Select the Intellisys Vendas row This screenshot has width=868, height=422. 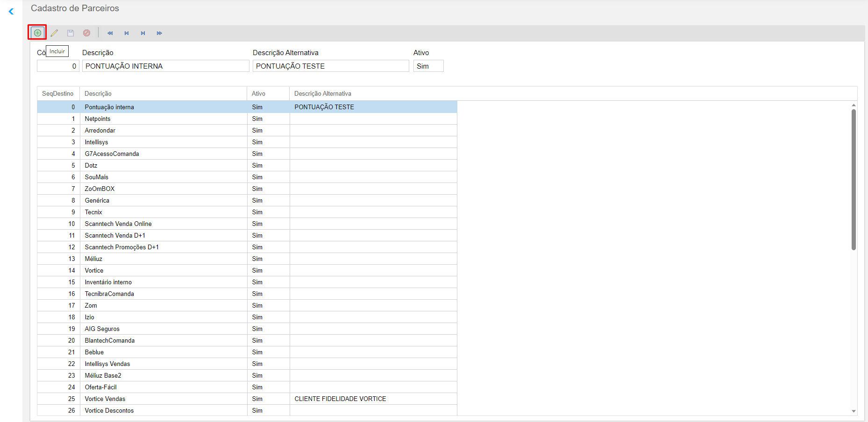tap(247, 364)
